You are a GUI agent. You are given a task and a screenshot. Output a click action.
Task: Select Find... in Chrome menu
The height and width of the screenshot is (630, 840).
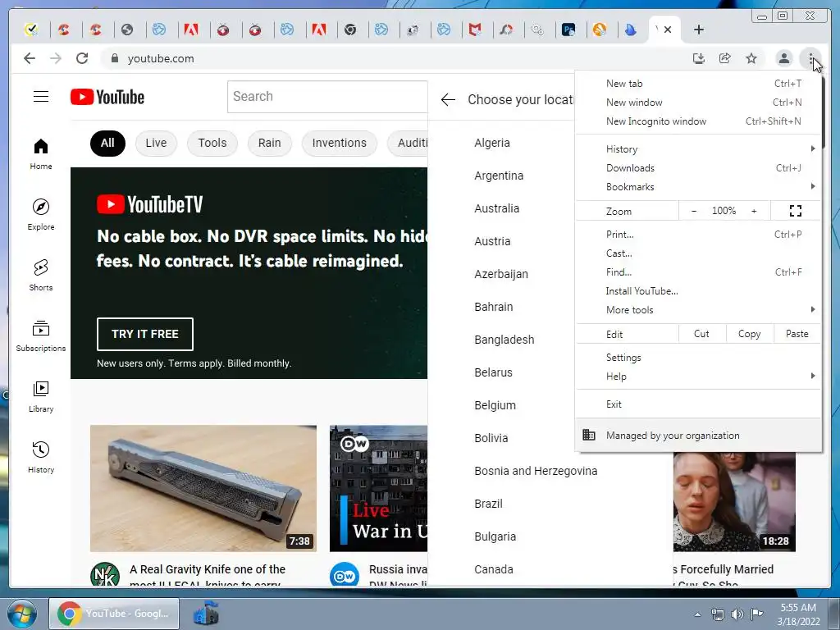(699, 272)
